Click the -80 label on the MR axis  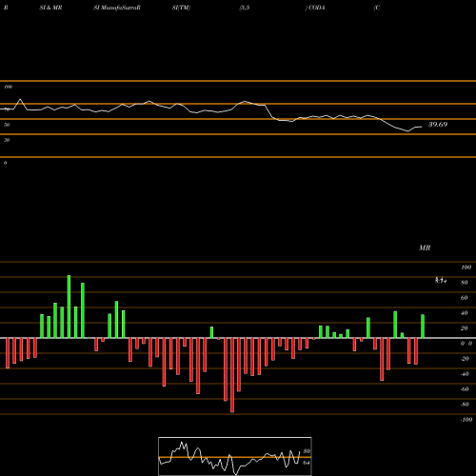(x=465, y=405)
